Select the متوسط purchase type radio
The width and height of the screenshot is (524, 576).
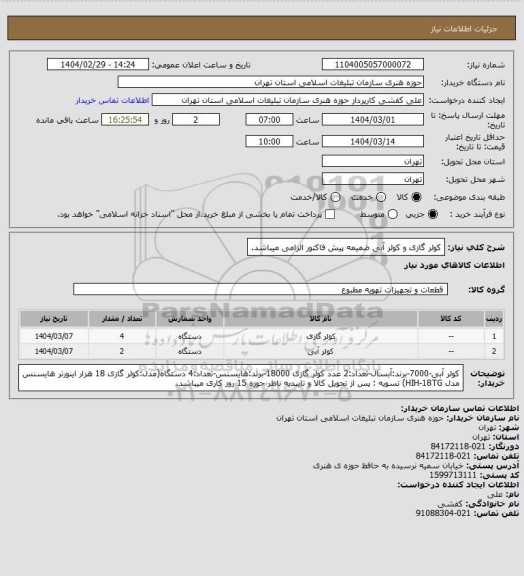(x=393, y=214)
